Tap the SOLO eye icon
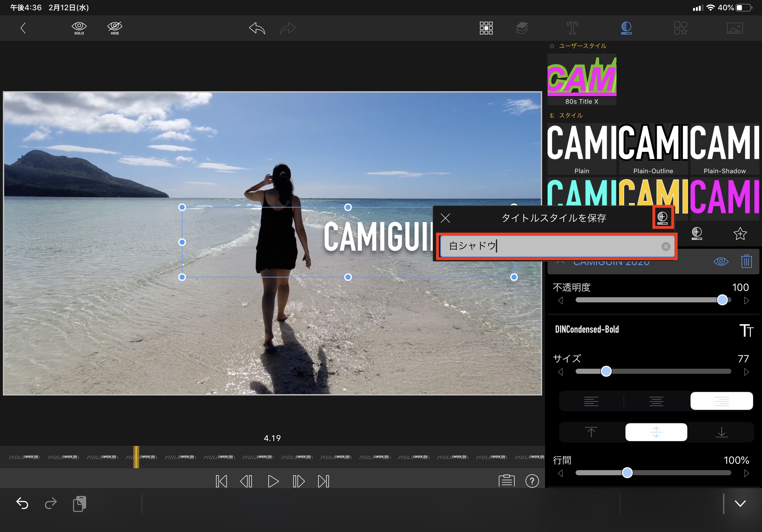The width and height of the screenshot is (762, 532). click(79, 28)
